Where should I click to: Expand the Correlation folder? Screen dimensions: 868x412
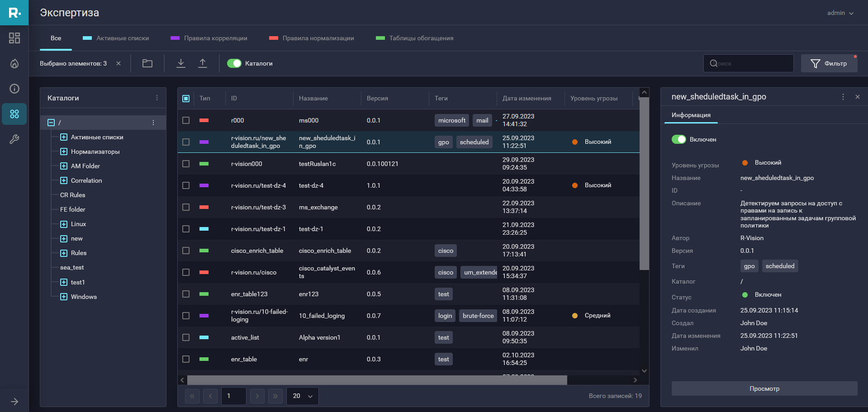pos(64,180)
